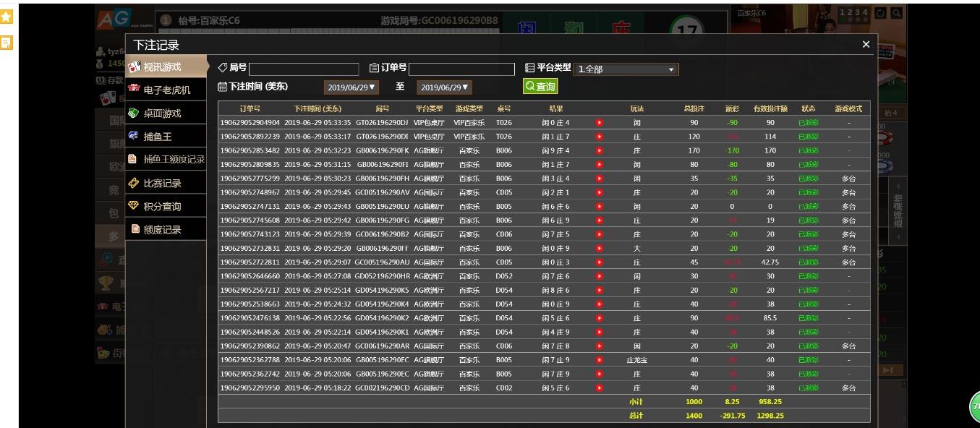Open the end date picker after 至
Image resolution: width=980 pixels, height=428 pixels.
(x=445, y=87)
